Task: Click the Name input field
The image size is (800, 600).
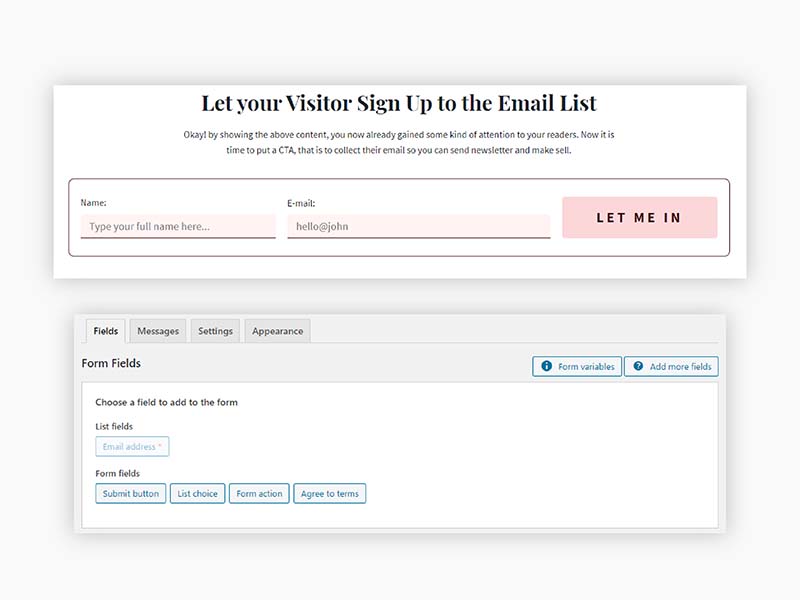Action: 178,226
